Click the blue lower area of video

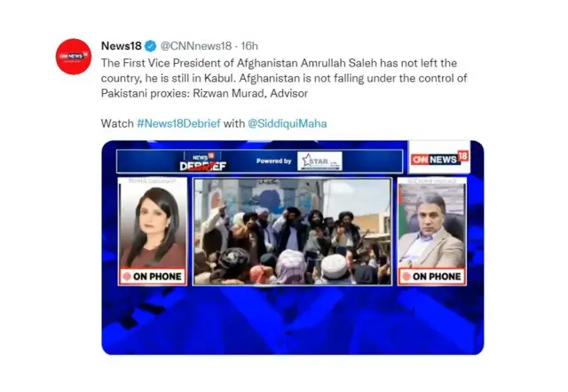pos(292,320)
